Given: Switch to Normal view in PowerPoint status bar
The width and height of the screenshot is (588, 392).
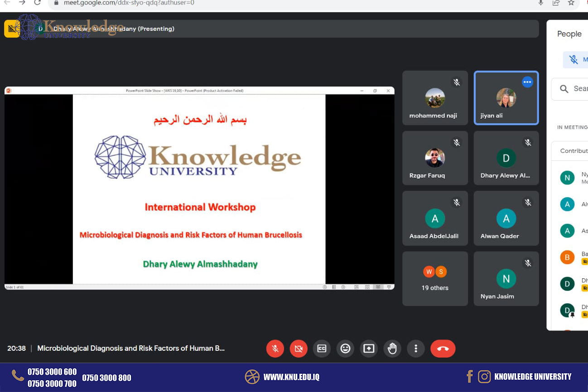Looking at the screenshot, I should 357,287.
